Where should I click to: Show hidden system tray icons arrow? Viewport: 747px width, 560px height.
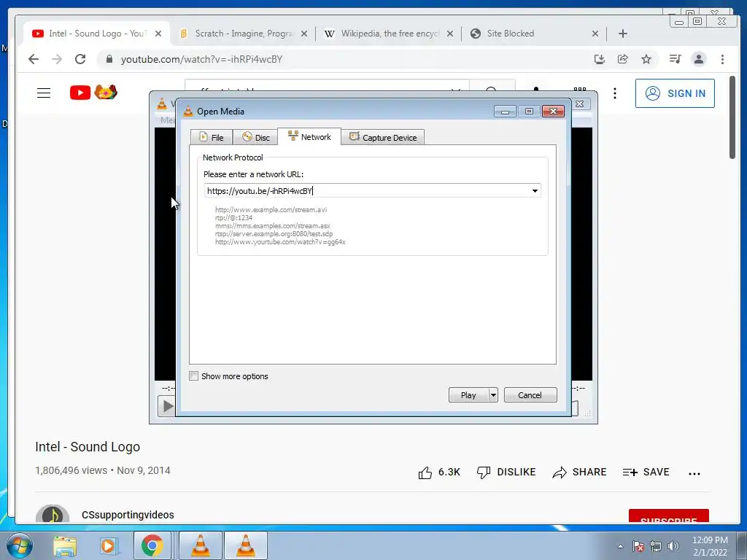(620, 546)
